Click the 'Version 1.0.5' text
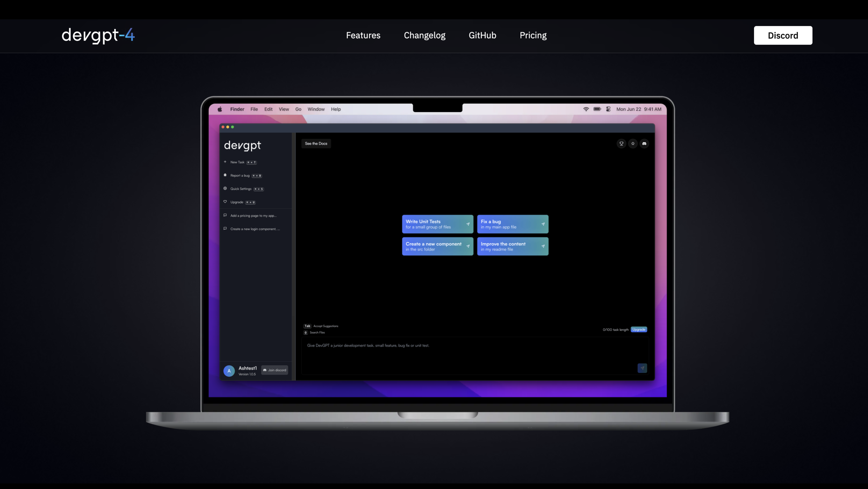This screenshot has width=868, height=489. (247, 374)
